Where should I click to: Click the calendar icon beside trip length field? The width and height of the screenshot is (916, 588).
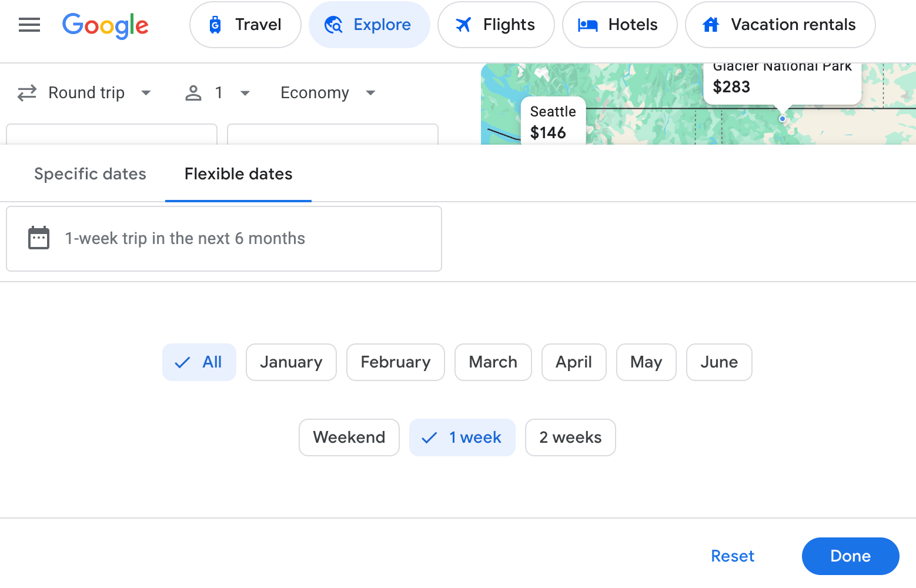[x=38, y=238]
